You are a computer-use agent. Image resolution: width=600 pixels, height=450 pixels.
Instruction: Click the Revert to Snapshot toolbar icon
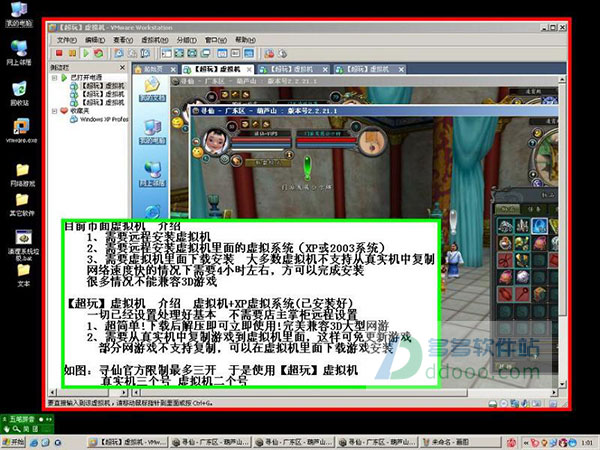coord(132,53)
